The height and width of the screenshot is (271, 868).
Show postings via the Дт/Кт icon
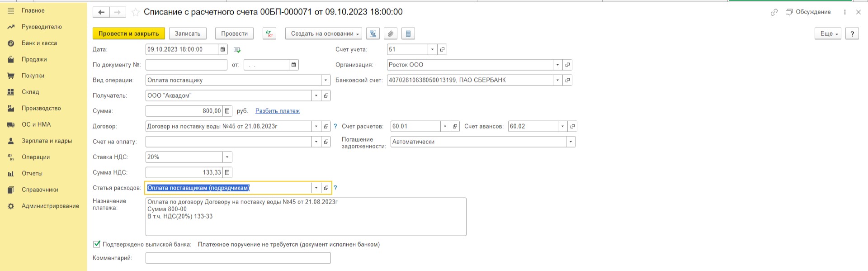(x=269, y=33)
